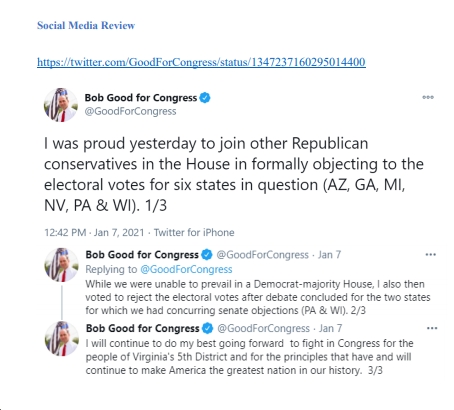This screenshot has height=410, width=454.
Task: Click Bob Good's main tweet profile avatar
Action: (x=61, y=105)
